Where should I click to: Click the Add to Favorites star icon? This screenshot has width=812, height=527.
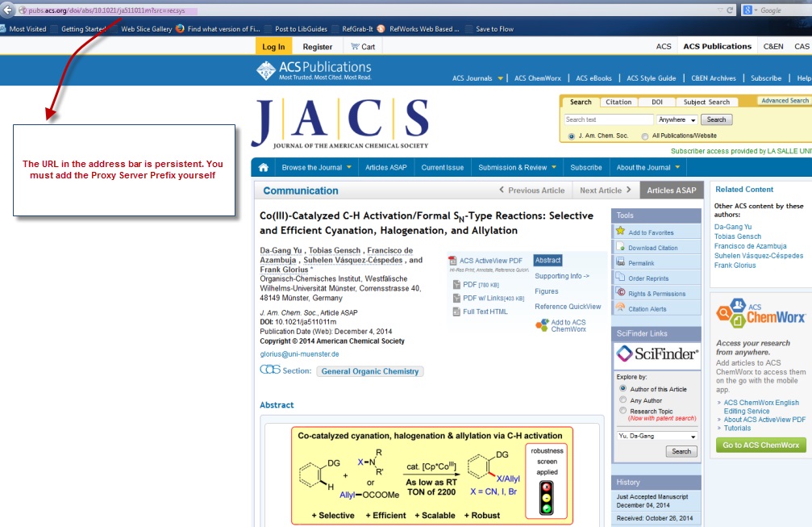click(620, 232)
